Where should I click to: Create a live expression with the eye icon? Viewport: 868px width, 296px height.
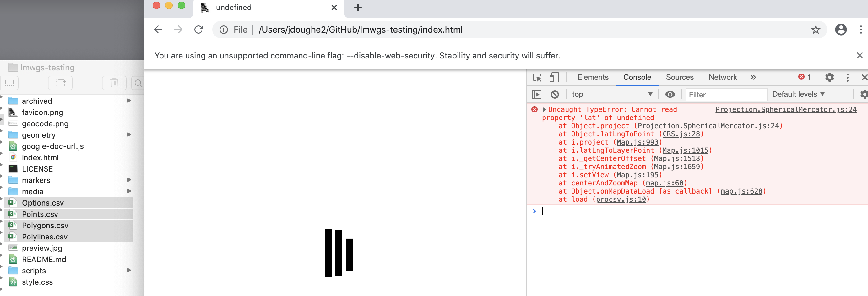(x=670, y=94)
